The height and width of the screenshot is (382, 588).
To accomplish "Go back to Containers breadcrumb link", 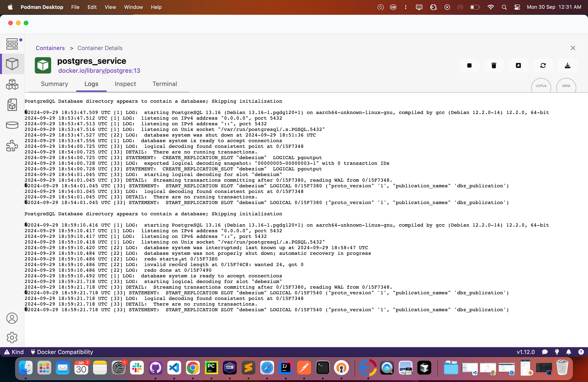I will point(50,48).
